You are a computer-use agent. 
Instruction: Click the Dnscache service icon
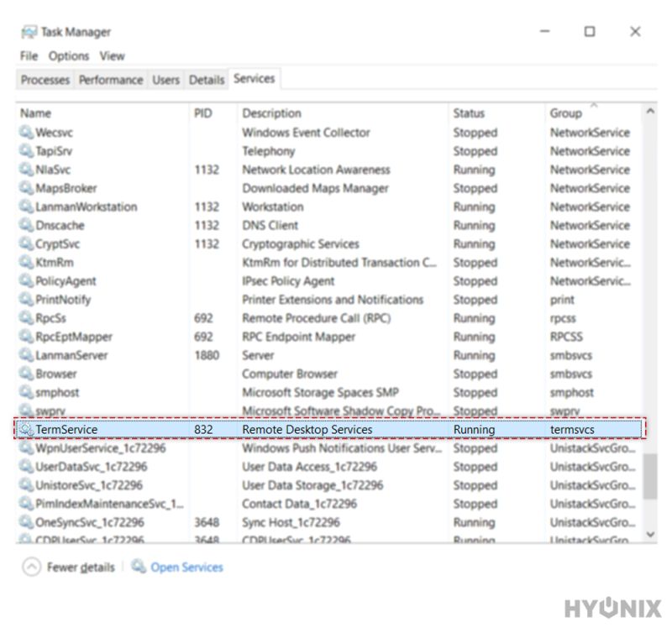pos(28,225)
